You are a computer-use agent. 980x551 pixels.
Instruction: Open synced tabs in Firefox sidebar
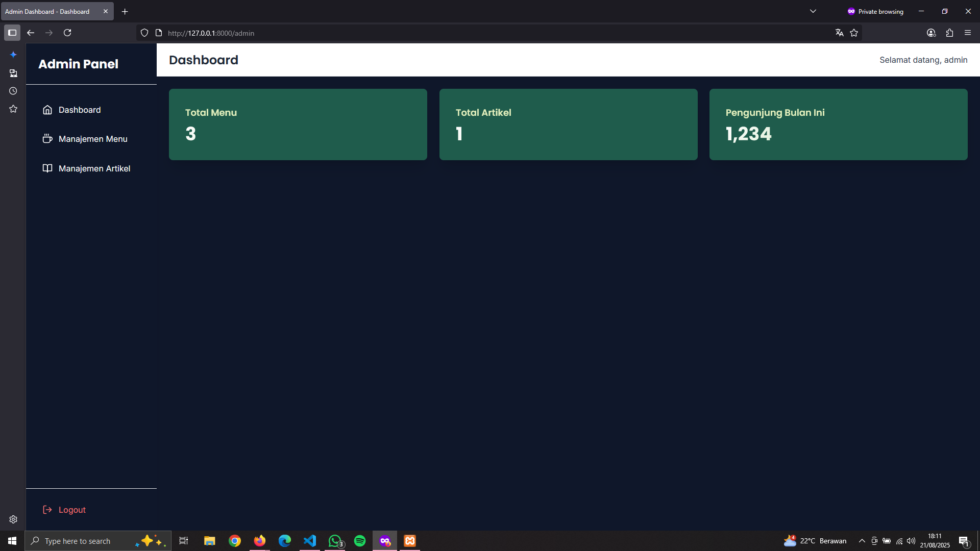coord(13,73)
